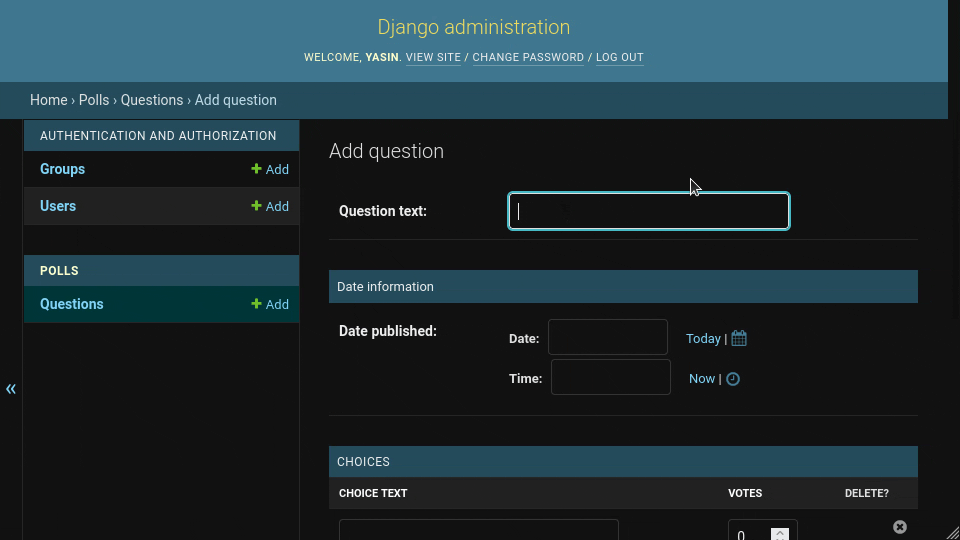Set time with Now shortcut
The image size is (960, 540).
pos(702,378)
